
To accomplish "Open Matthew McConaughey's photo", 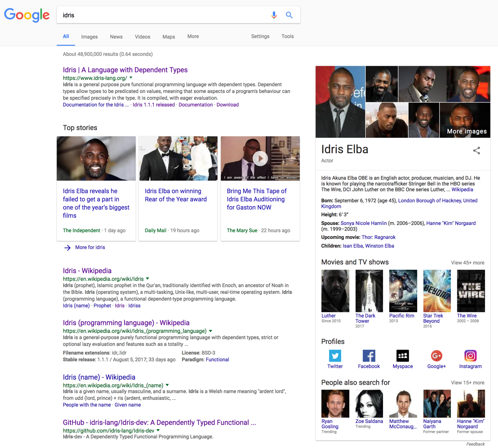I will (403, 404).
